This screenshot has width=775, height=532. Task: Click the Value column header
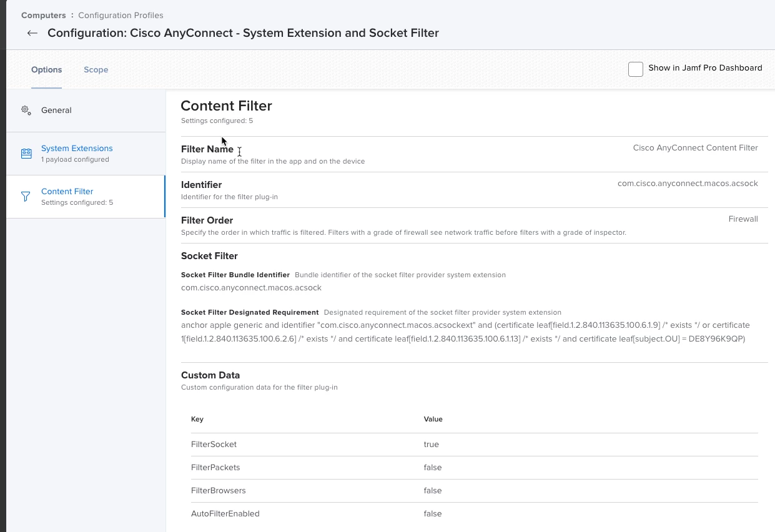point(433,419)
